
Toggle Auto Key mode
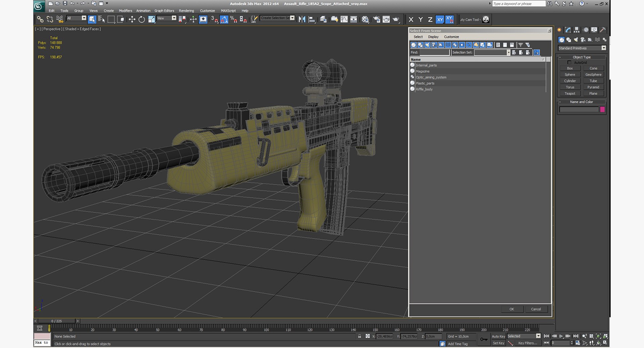pos(498,336)
